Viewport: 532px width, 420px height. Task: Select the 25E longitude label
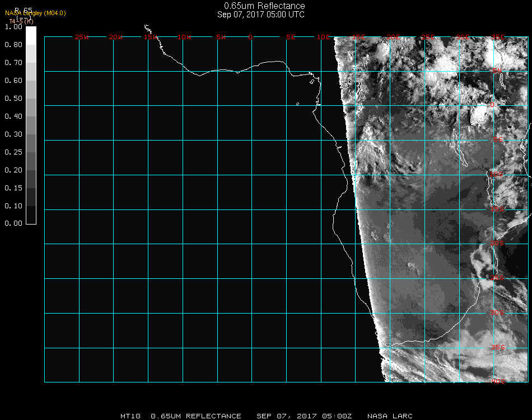(x=428, y=37)
